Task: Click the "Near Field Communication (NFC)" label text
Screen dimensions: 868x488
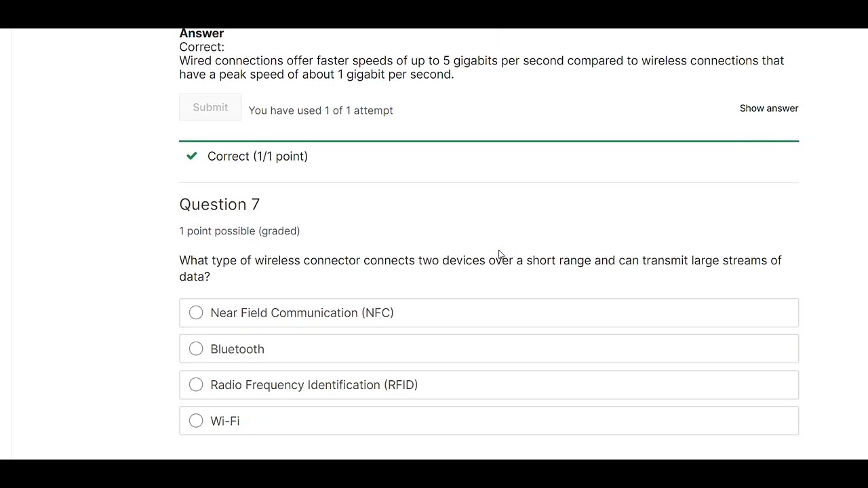Action: 302,313
